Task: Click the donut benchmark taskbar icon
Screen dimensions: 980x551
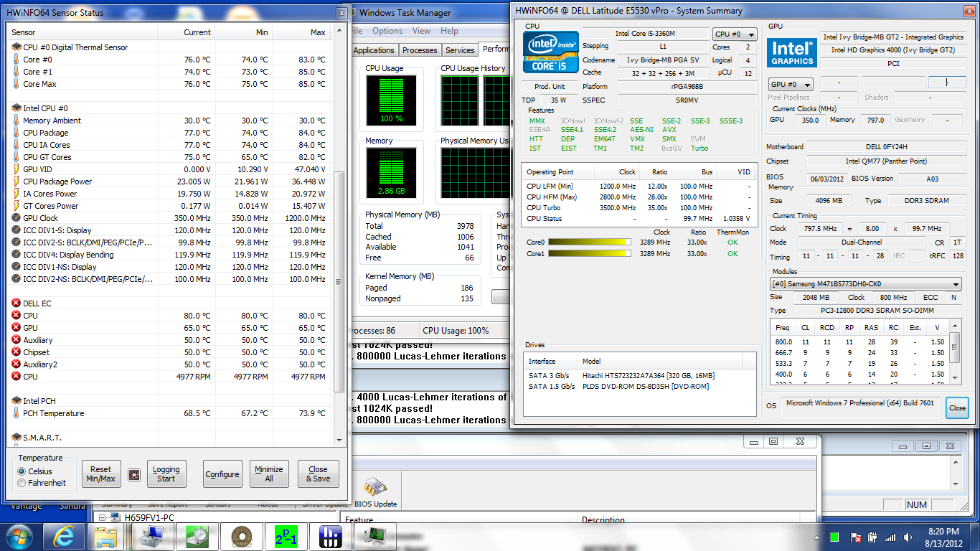Action: tap(241, 536)
